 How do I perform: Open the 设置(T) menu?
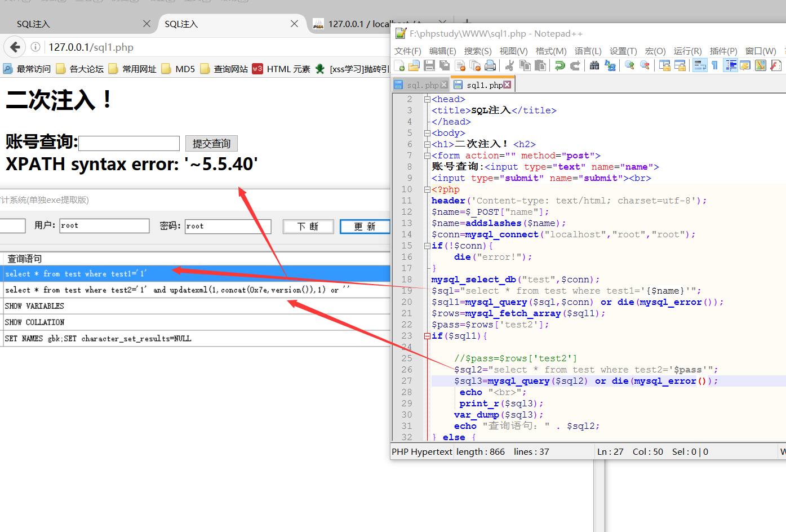623,51
